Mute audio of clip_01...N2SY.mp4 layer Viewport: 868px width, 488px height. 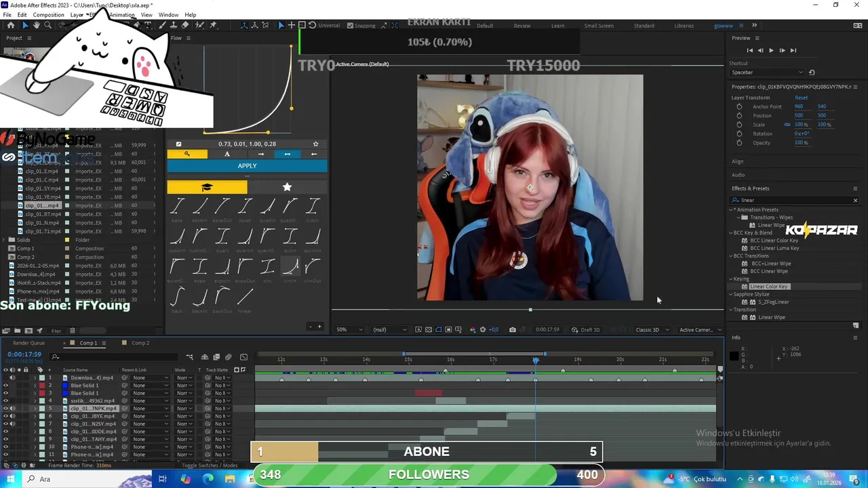tap(12, 424)
